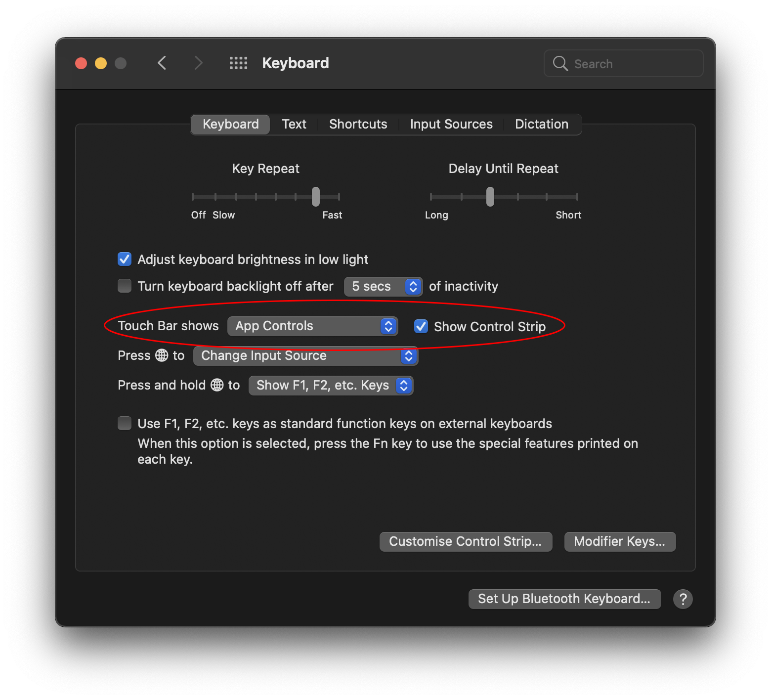Click Set Up Bluetooth Keyboard button
The image size is (771, 700).
(x=564, y=599)
